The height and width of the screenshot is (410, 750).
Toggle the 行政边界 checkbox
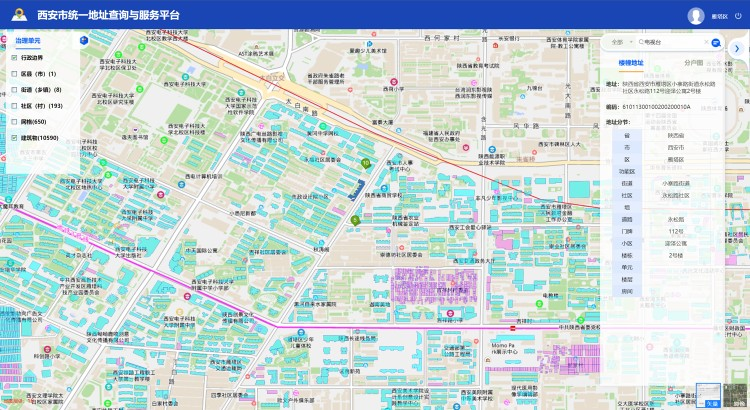[x=15, y=58]
